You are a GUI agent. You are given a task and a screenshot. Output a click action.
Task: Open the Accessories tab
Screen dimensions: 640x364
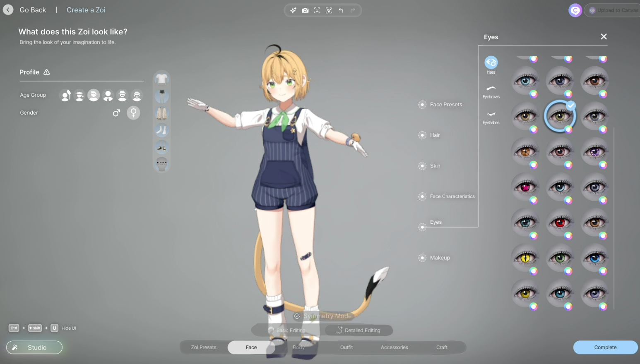(x=395, y=347)
